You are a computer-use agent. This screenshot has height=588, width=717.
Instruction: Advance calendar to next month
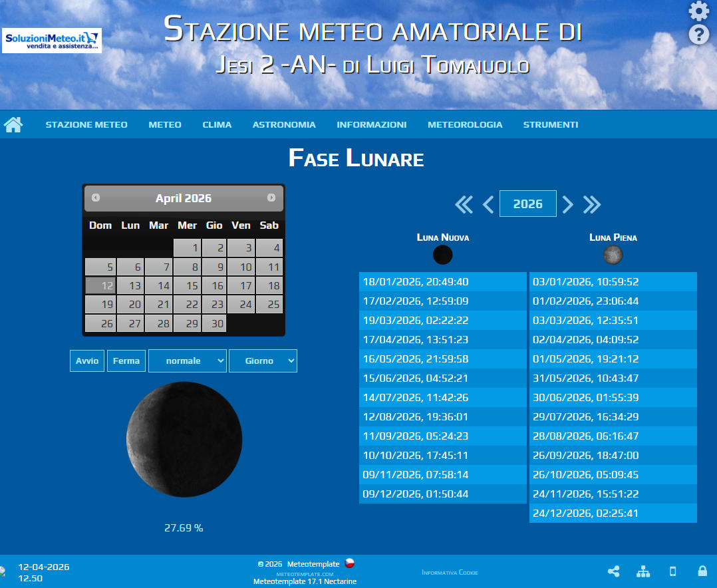pos(271,198)
